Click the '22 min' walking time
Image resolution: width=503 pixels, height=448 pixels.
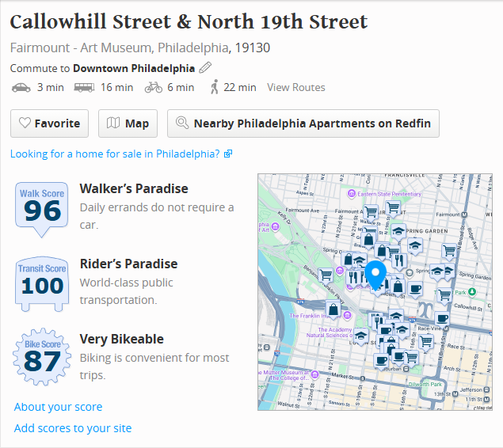click(x=240, y=87)
